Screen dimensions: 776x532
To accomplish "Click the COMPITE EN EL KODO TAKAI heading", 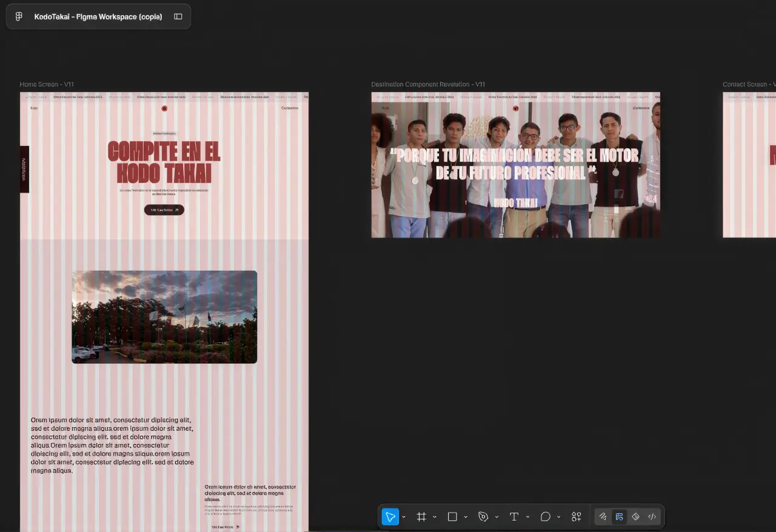I will (x=164, y=162).
